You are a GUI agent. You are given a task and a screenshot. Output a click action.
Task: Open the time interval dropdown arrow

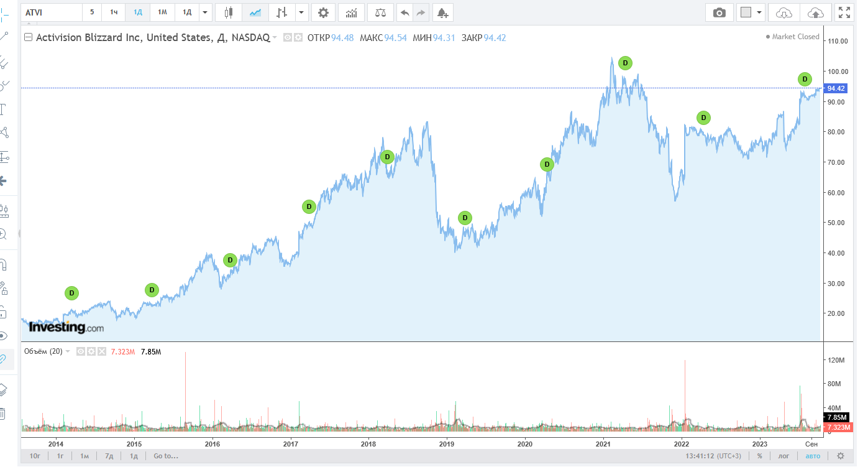pyautogui.click(x=206, y=12)
